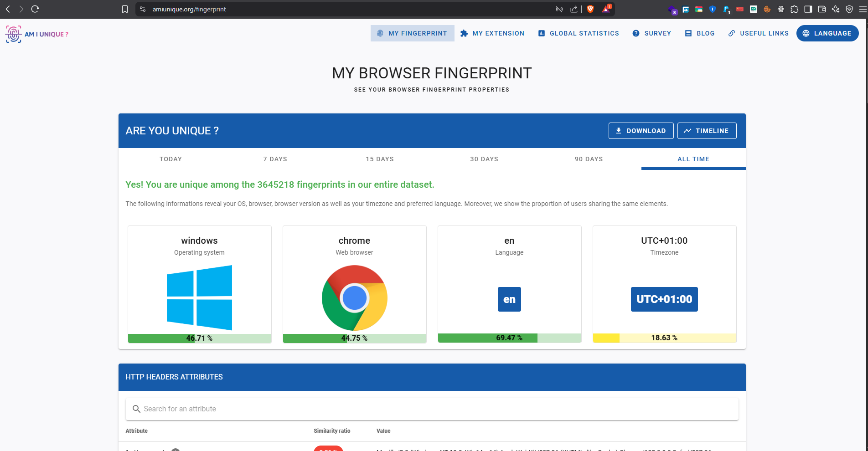Click the timezone 18.63 % yellow bar
Viewport: 868px width, 451px height.
664,338
